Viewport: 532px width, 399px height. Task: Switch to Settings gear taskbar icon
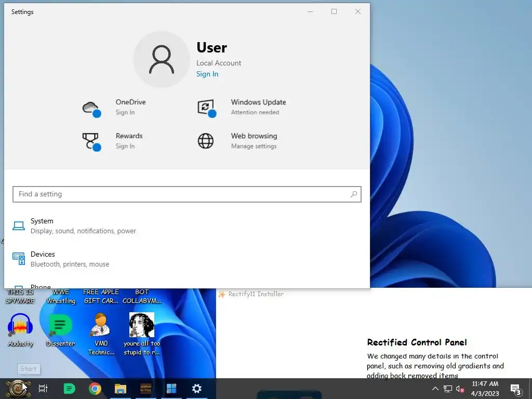pyautogui.click(x=197, y=389)
